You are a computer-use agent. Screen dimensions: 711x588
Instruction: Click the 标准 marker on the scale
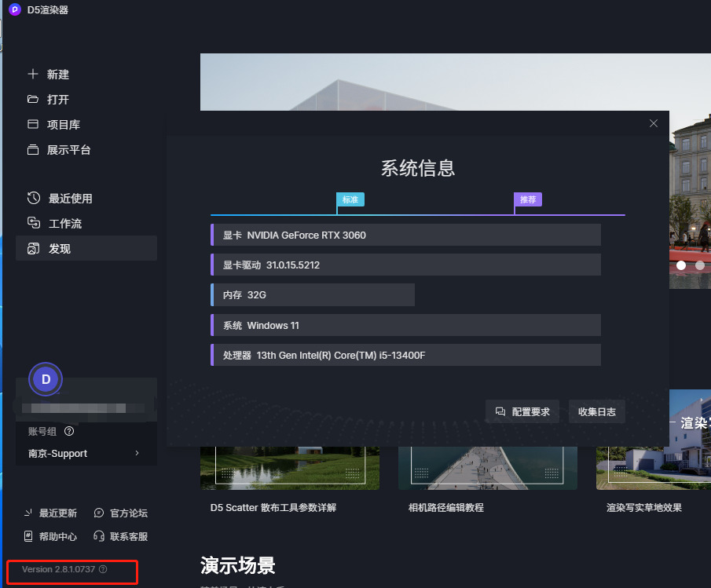pyautogui.click(x=350, y=199)
